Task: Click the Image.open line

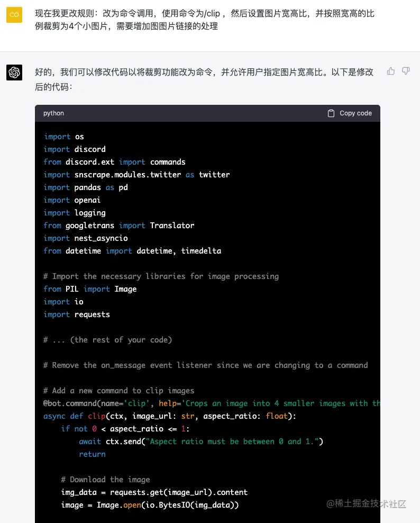Action: coord(150,505)
